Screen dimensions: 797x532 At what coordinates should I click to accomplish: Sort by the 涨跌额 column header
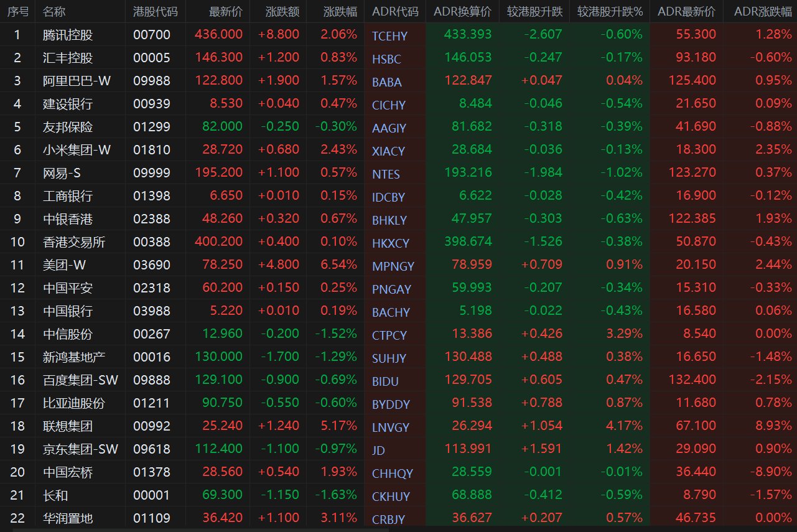click(x=282, y=12)
